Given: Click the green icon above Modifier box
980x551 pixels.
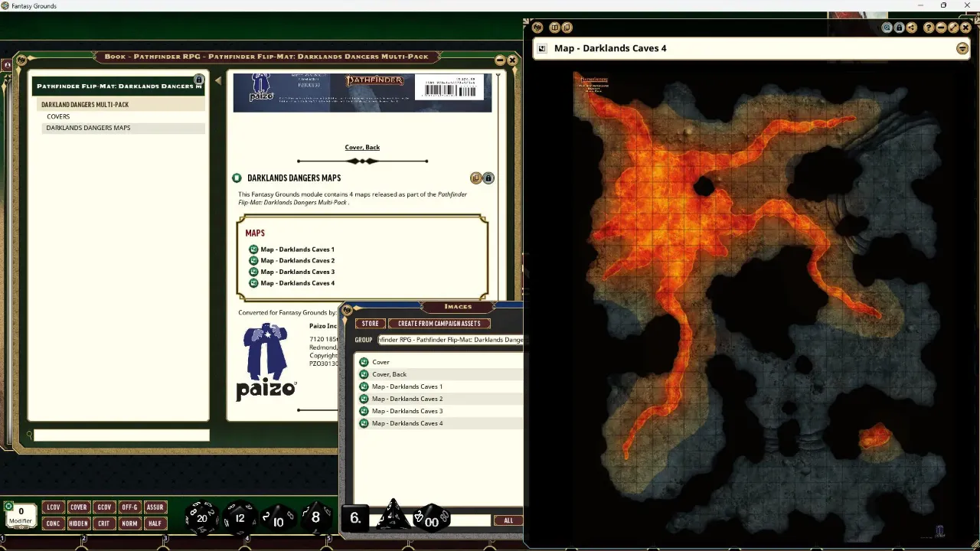Looking at the screenshot, I should (9, 506).
